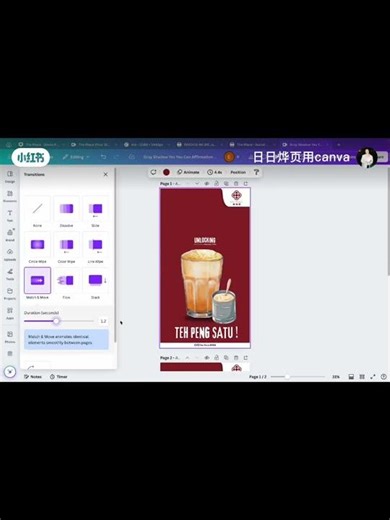Open the Uploads sidebar tab

coord(10,254)
